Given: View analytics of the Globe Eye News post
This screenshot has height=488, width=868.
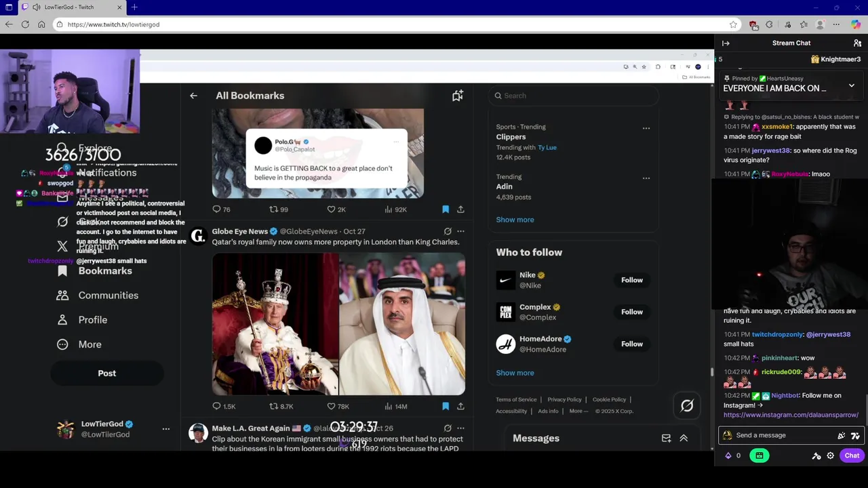Looking at the screenshot, I should pos(395,407).
